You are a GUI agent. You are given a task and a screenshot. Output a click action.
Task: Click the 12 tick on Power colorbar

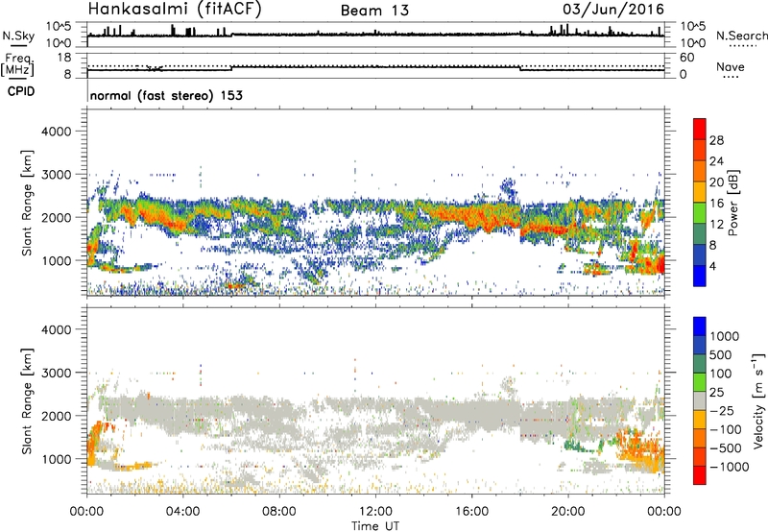(x=716, y=225)
